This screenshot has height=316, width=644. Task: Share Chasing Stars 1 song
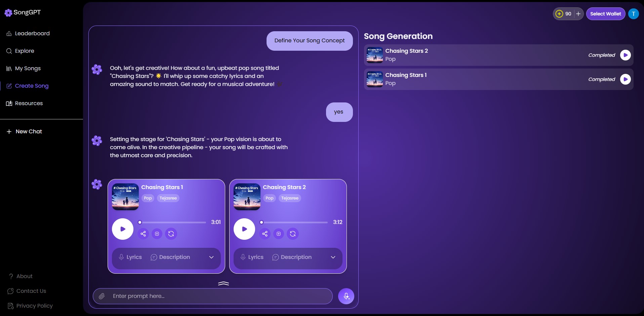point(143,234)
